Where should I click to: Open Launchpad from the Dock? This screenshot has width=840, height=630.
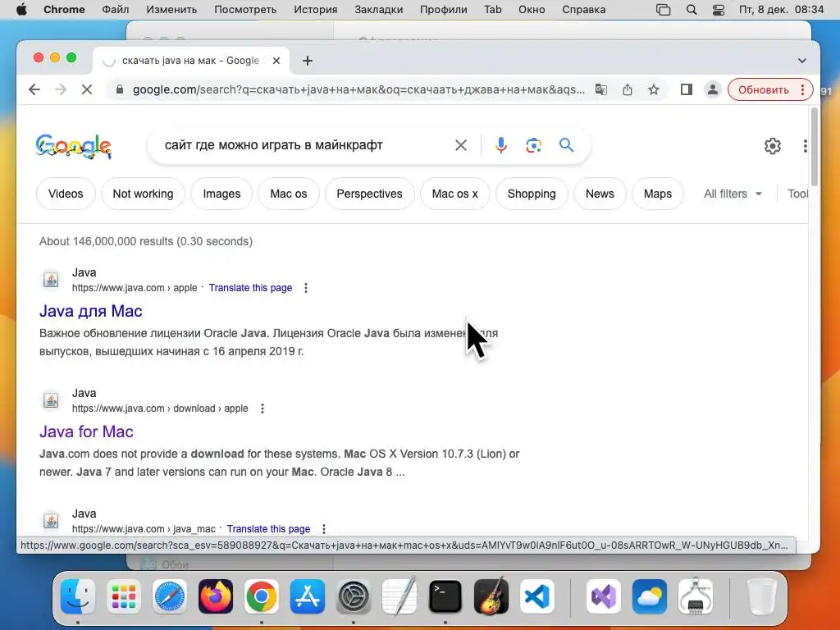click(124, 596)
